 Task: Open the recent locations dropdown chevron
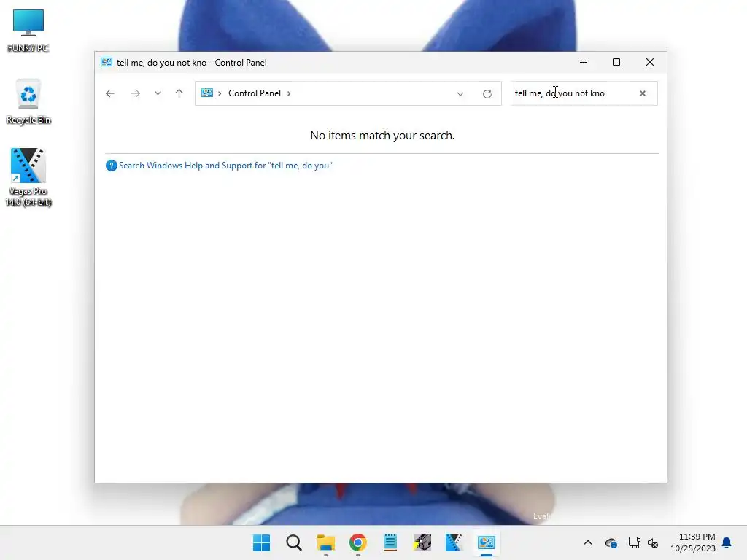point(158,93)
